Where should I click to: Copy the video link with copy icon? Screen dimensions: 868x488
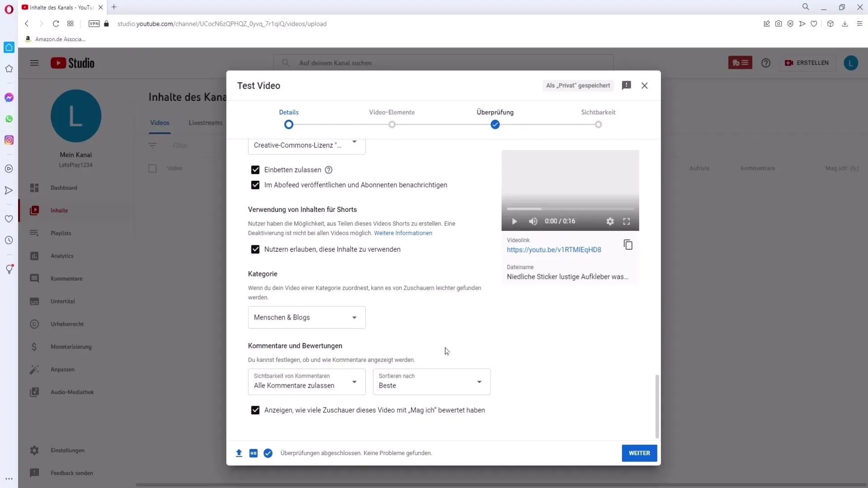[628, 245]
